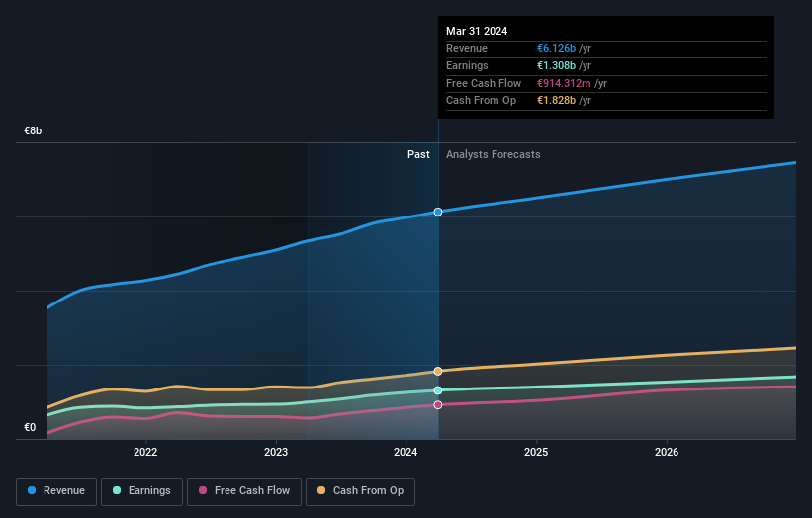This screenshot has width=812, height=518.
Task: Click the €1.308b earnings value
Action: pyautogui.click(x=556, y=65)
